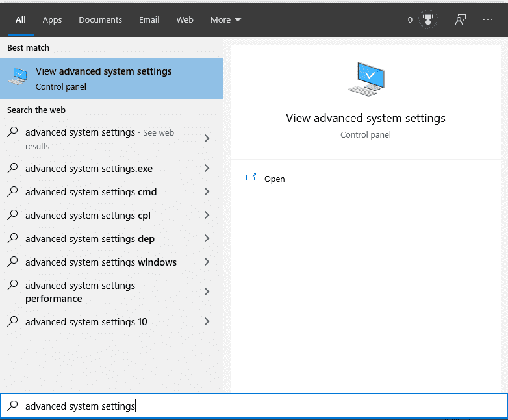
Task: Switch to the All tab
Action: pyautogui.click(x=20, y=19)
